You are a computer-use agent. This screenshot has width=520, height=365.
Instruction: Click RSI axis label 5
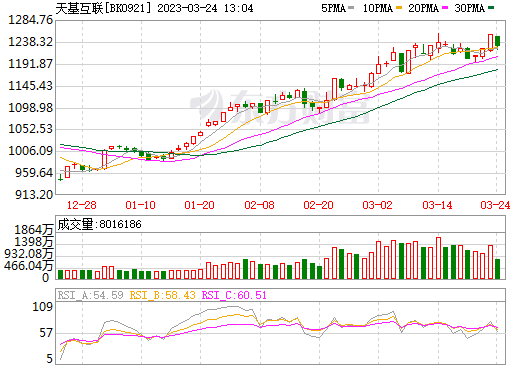50,359
